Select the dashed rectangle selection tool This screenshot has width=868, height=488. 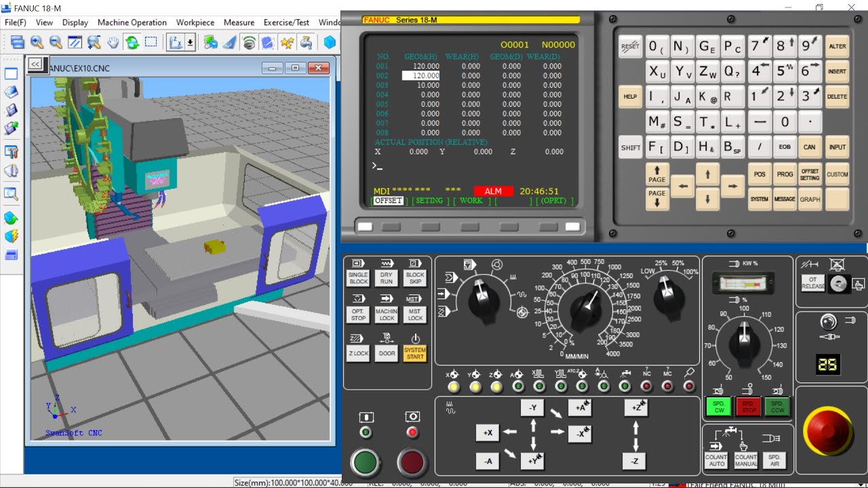(151, 43)
